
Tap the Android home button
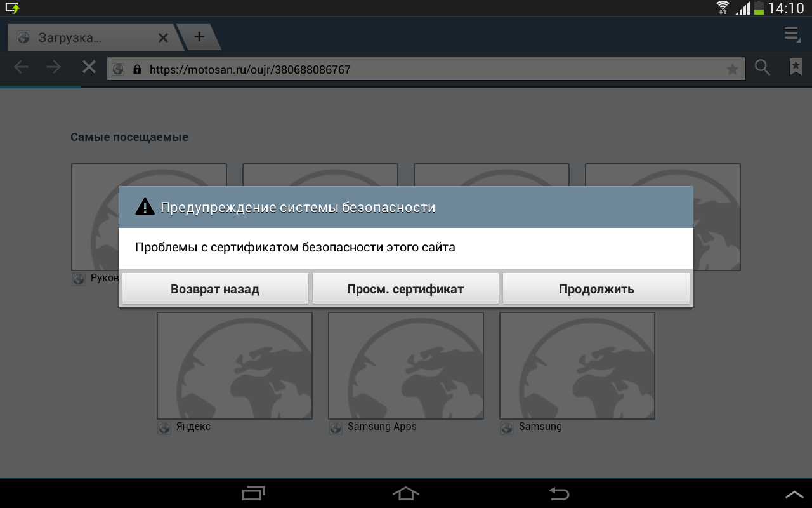coord(406,493)
